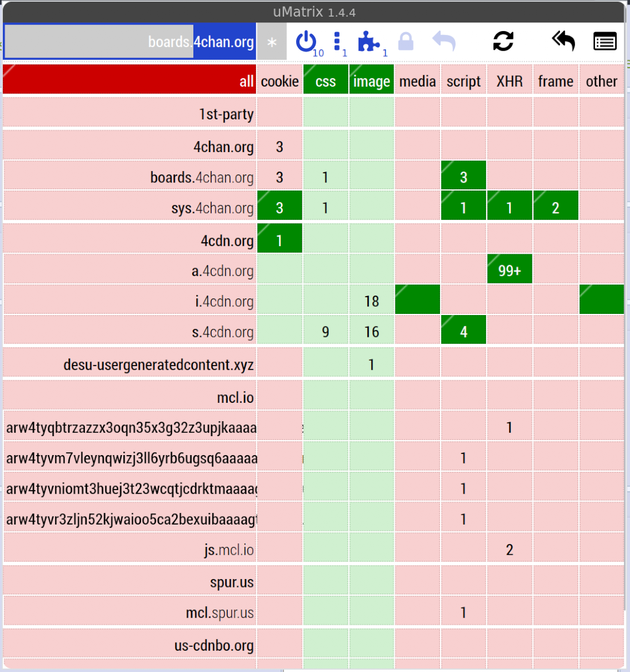Screen dimensions: 630x672
Task: Open the logger list icon
Action: tap(605, 41)
